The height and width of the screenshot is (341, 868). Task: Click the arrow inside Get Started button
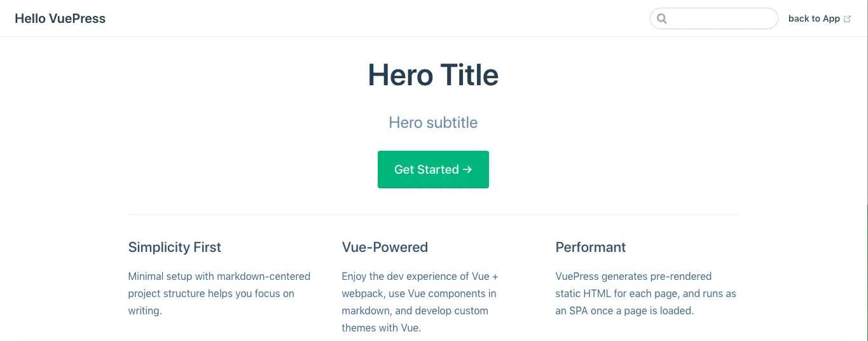[467, 169]
